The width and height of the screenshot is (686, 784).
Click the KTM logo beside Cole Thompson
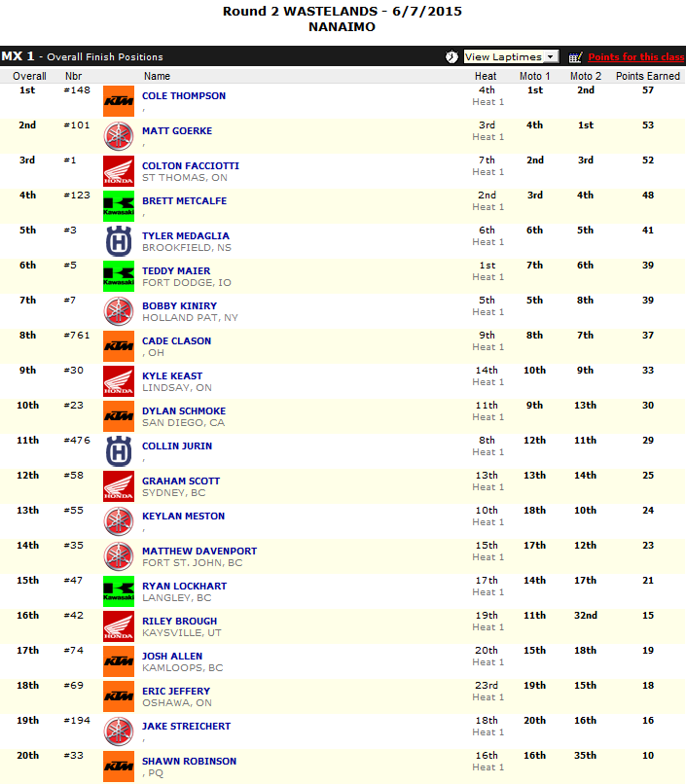(x=118, y=101)
